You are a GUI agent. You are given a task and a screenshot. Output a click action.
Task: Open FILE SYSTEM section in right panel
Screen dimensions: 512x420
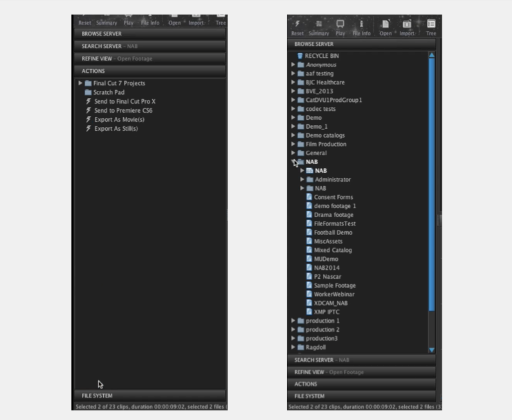[x=362, y=396]
